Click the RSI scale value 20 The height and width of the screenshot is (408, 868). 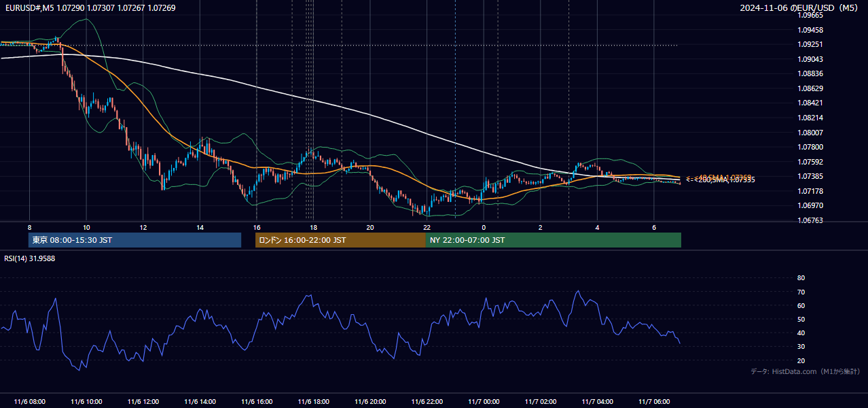click(801, 360)
